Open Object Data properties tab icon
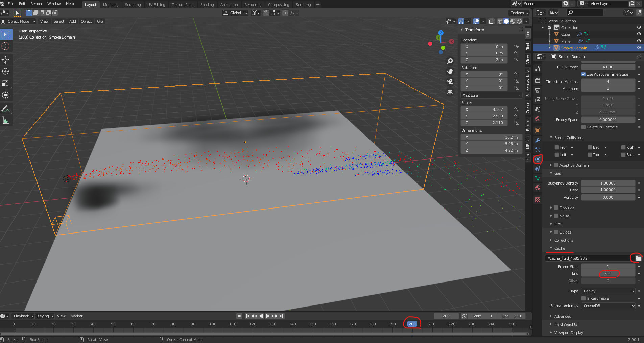This screenshot has width=644, height=343. click(538, 178)
